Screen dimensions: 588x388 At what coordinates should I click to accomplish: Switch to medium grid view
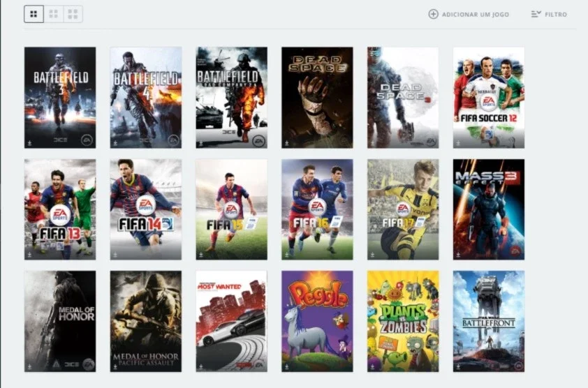(54, 14)
